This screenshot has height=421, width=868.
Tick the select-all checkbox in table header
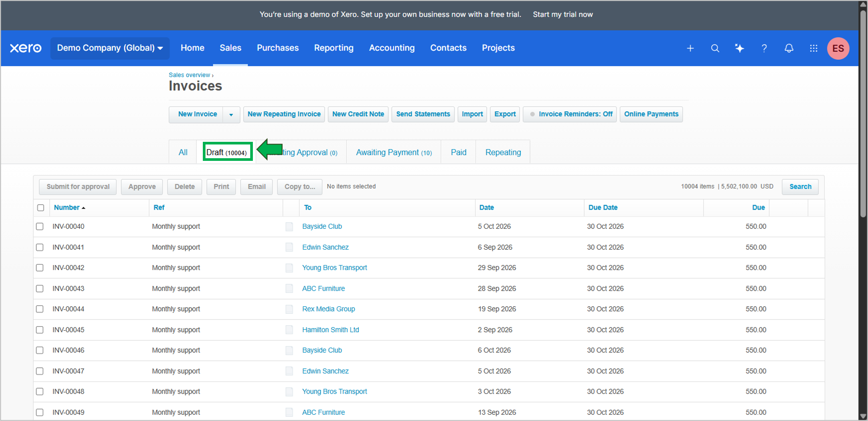(x=41, y=207)
